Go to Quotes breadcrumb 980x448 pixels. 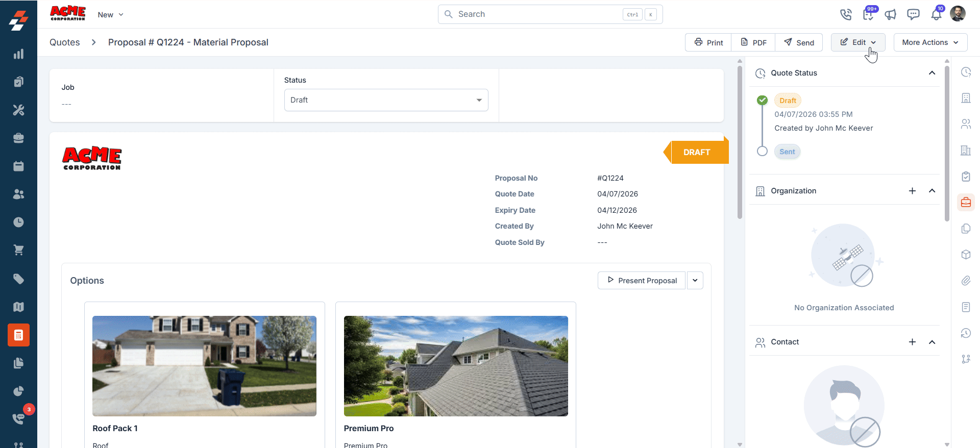coord(65,42)
